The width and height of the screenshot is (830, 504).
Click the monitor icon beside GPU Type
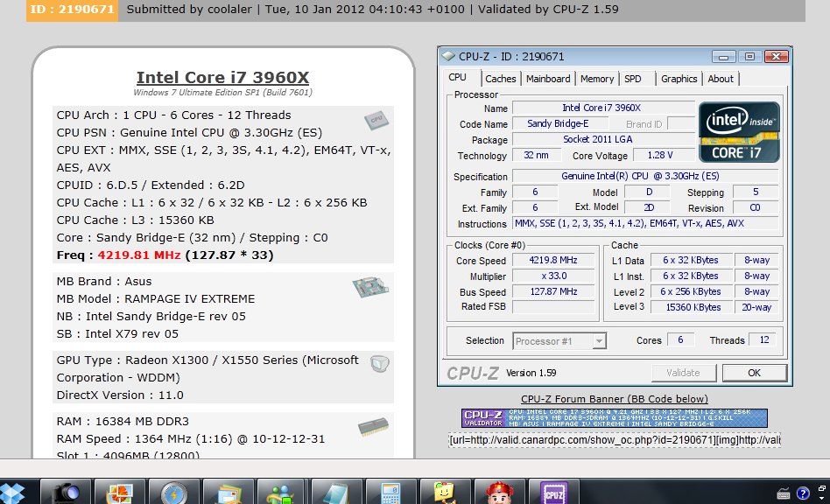click(379, 363)
